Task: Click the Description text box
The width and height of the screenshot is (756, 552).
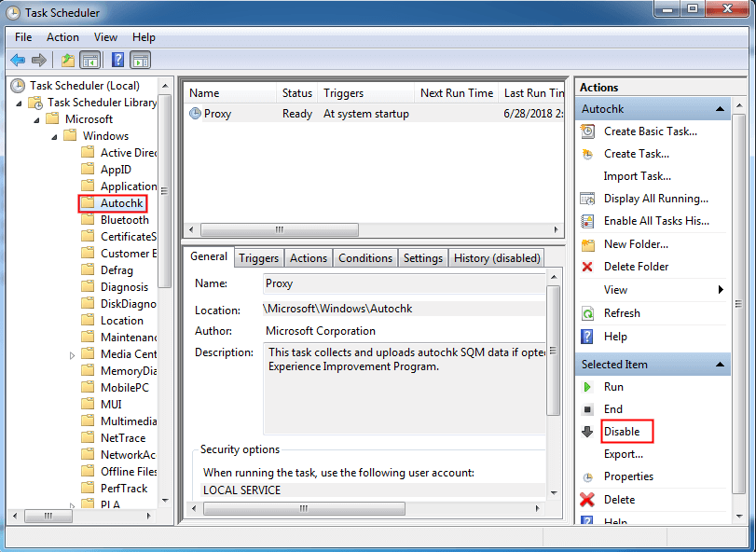Action: [404, 389]
